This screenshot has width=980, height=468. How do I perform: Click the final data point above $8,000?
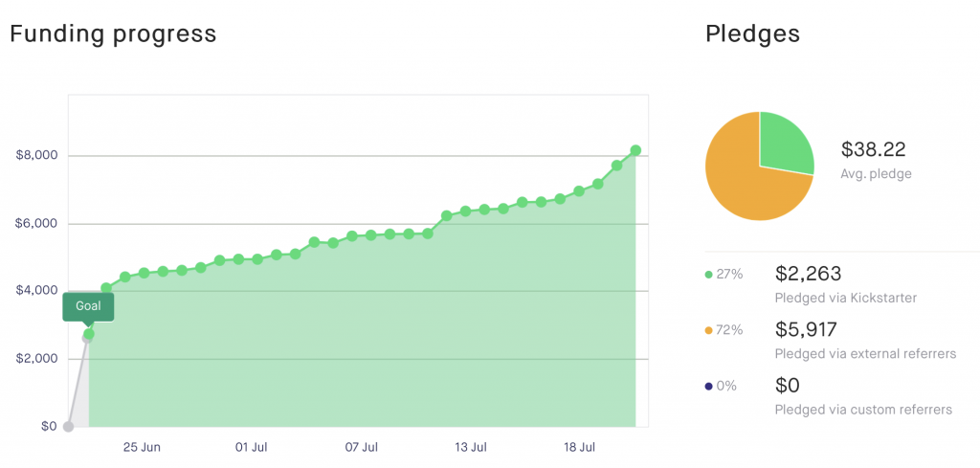pyautogui.click(x=635, y=150)
